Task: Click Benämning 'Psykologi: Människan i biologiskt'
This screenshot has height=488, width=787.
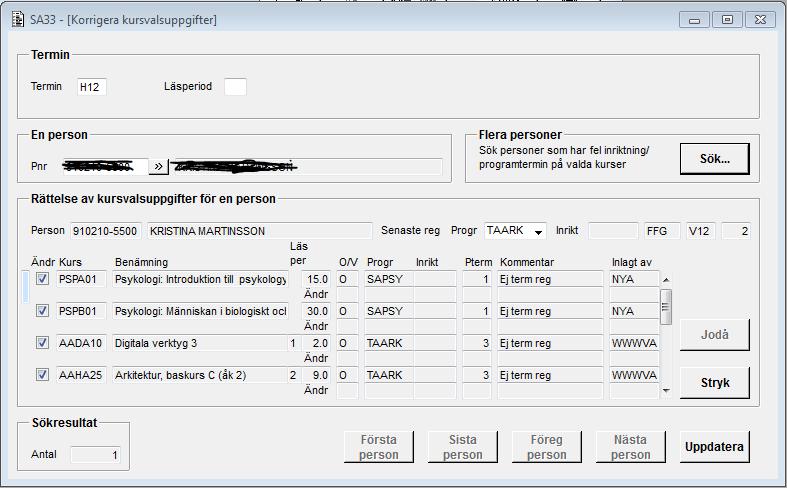Action: (x=200, y=311)
